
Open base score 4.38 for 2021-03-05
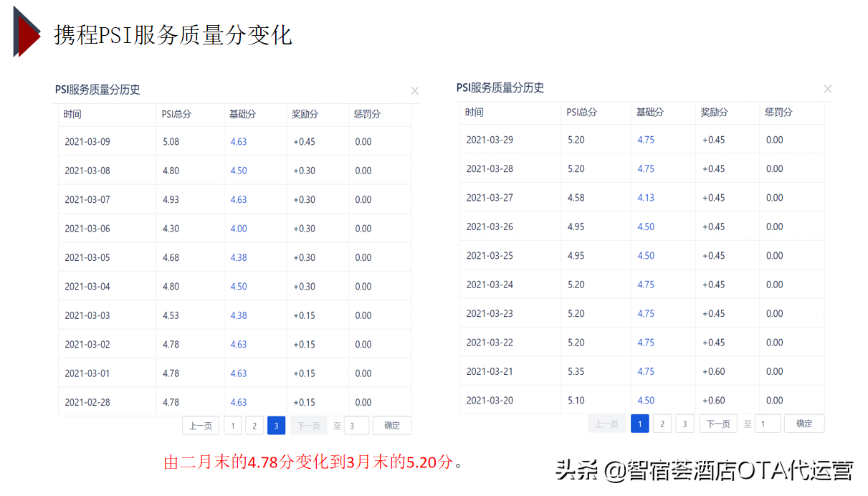pos(239,257)
